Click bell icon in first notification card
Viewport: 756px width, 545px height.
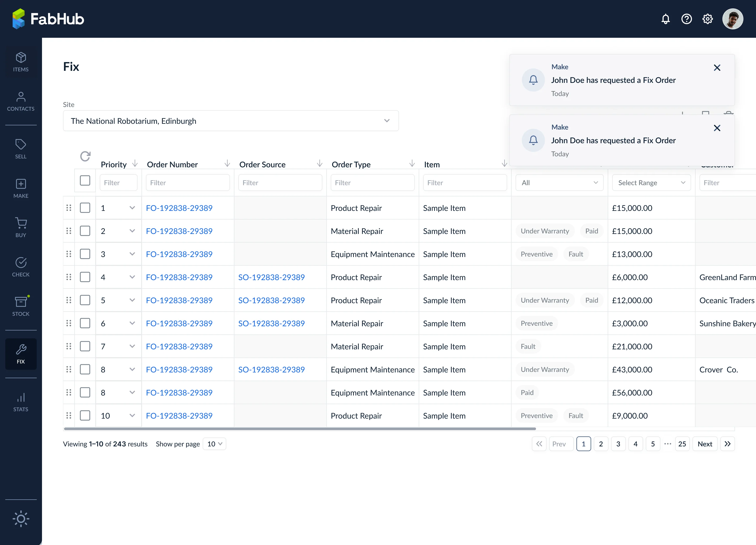[x=533, y=80]
